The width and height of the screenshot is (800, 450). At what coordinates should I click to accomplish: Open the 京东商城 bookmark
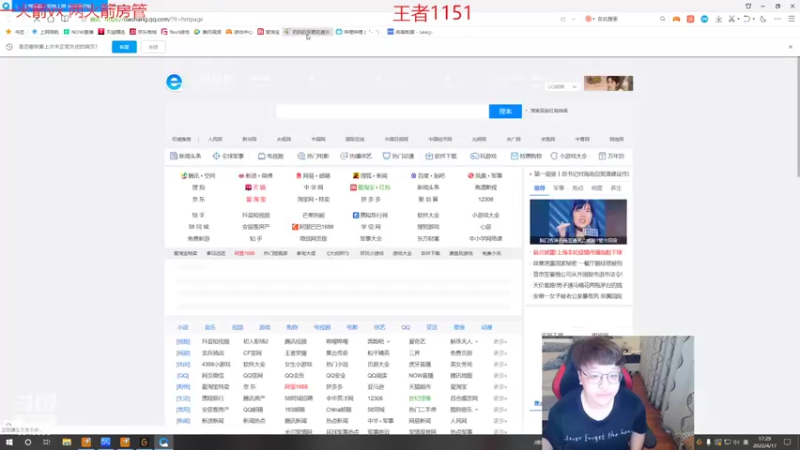click(x=143, y=32)
